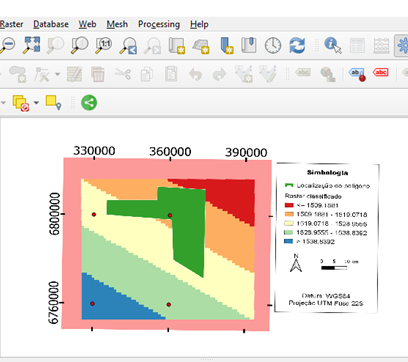The height and width of the screenshot is (362, 408).
Task: Click the '330000' grid coordinate label
Action: pos(94,151)
